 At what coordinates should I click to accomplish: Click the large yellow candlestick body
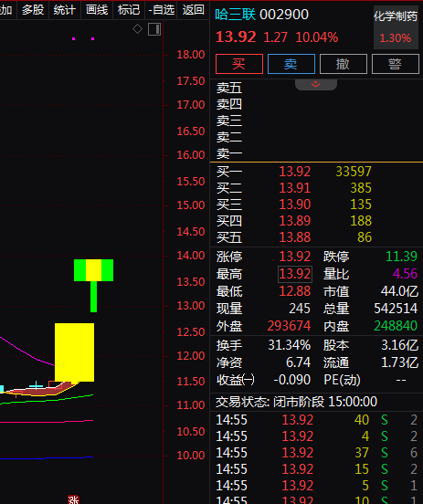pyautogui.click(x=74, y=352)
